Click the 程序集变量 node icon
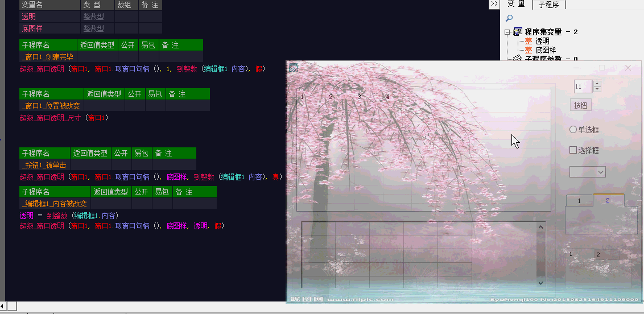Image resolution: width=644 pixels, height=314 pixels. point(518,32)
